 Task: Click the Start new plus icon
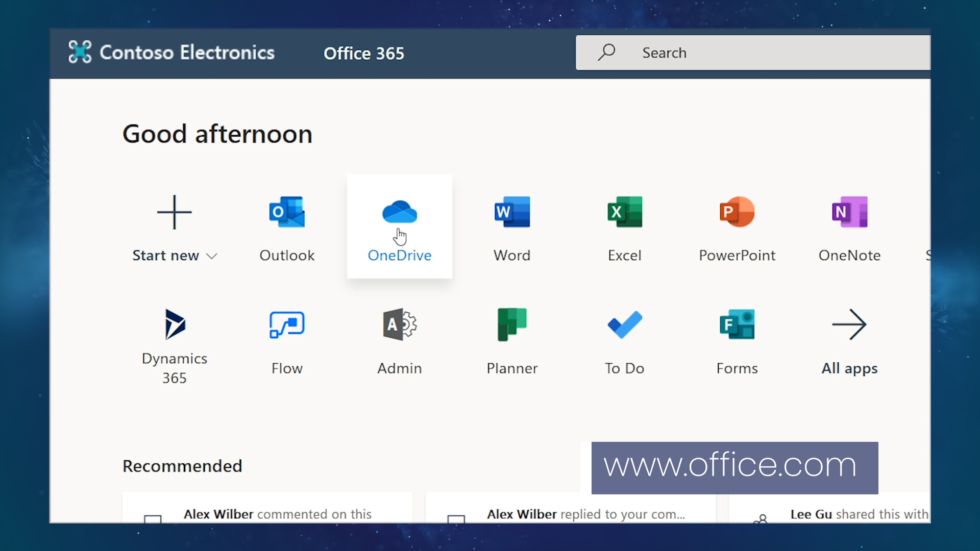click(175, 212)
